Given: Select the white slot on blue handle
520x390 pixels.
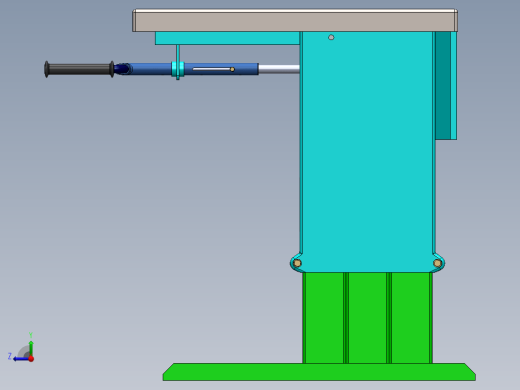Looking at the screenshot, I should 211,69.
